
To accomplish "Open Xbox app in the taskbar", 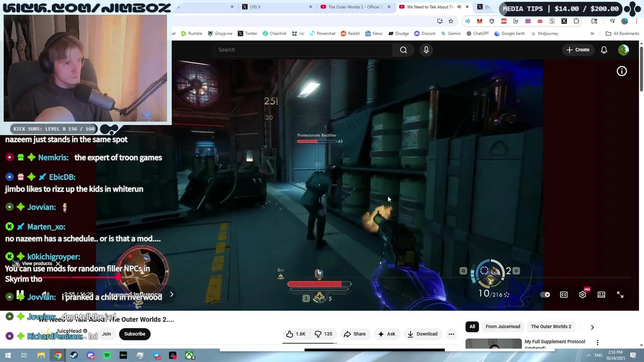I will (x=190, y=355).
